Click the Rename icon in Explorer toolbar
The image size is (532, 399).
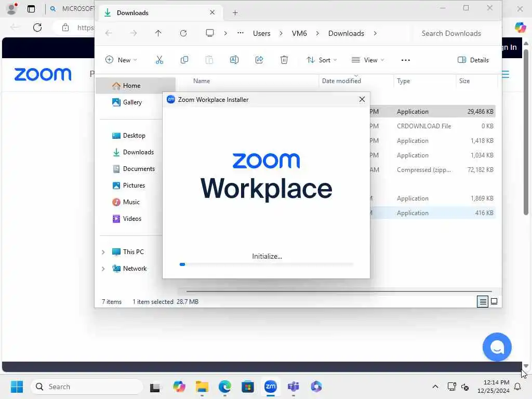tap(234, 60)
